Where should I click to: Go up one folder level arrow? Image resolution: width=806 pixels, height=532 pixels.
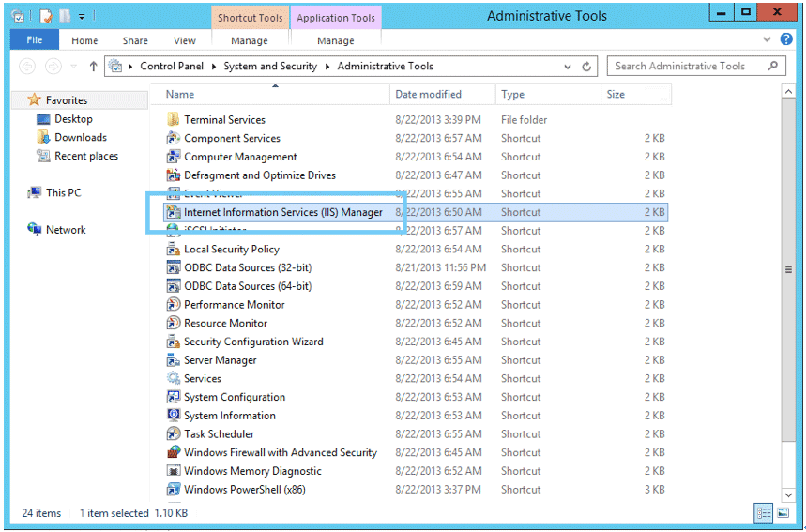(93, 66)
